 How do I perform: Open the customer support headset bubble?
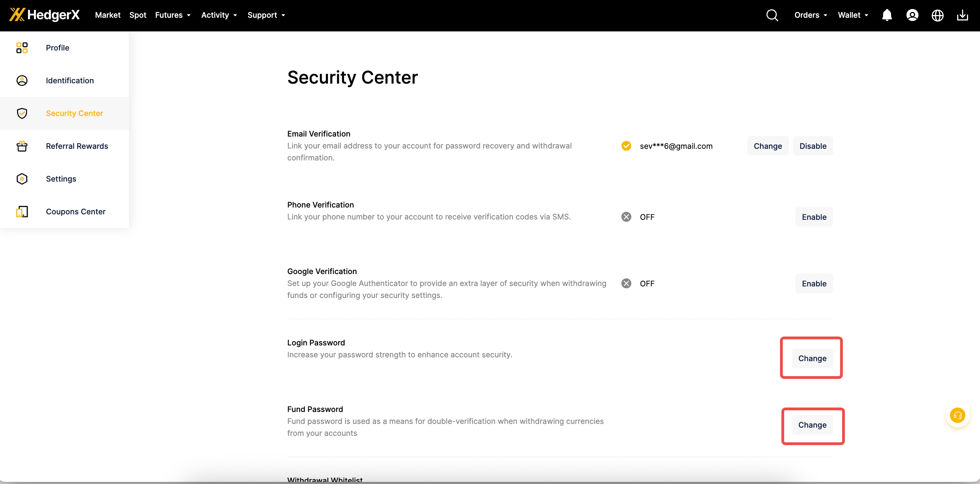(x=957, y=415)
